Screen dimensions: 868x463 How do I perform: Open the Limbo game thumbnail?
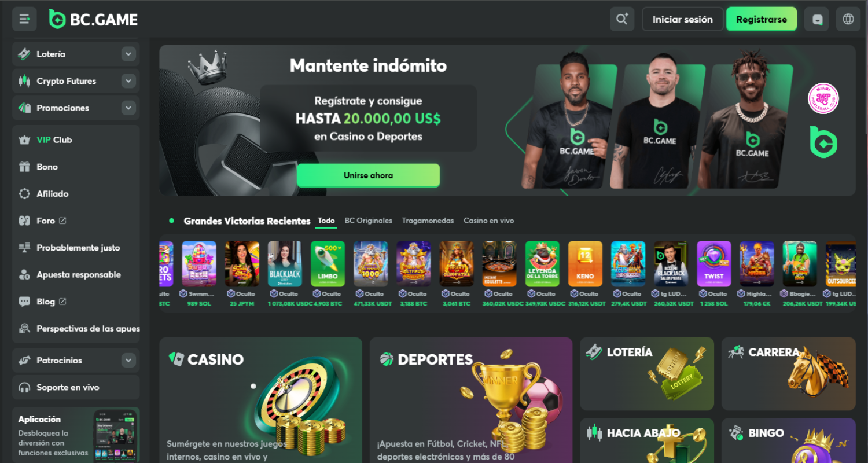point(328,264)
